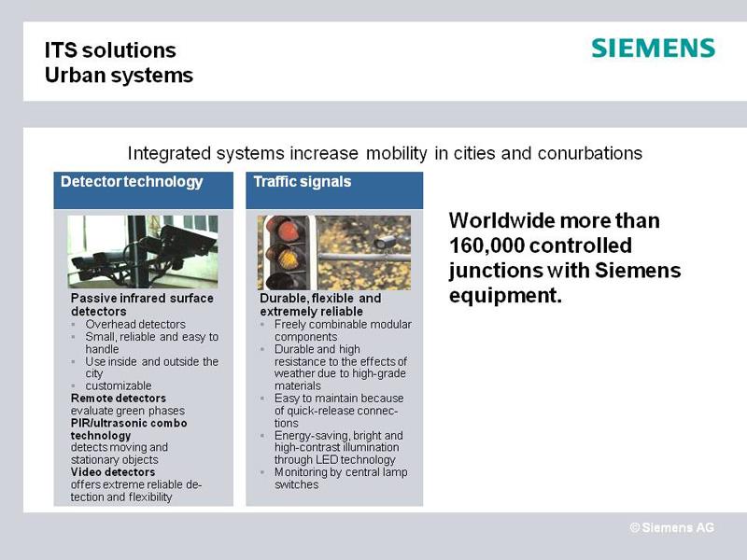Screen dimensions: 747x560
Task: Select "offers extreme reliable detection and flexibility" text
Action: (136, 491)
